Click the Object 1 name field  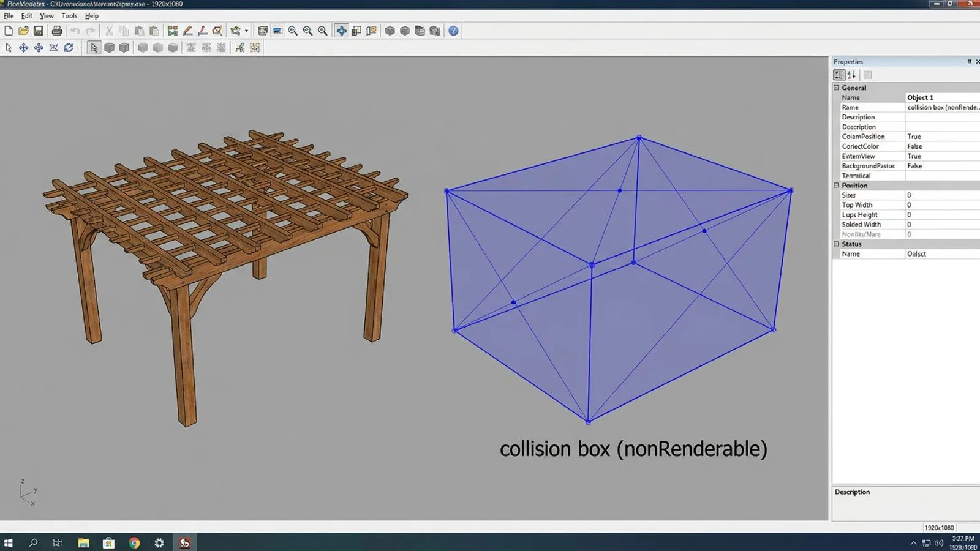(x=943, y=97)
